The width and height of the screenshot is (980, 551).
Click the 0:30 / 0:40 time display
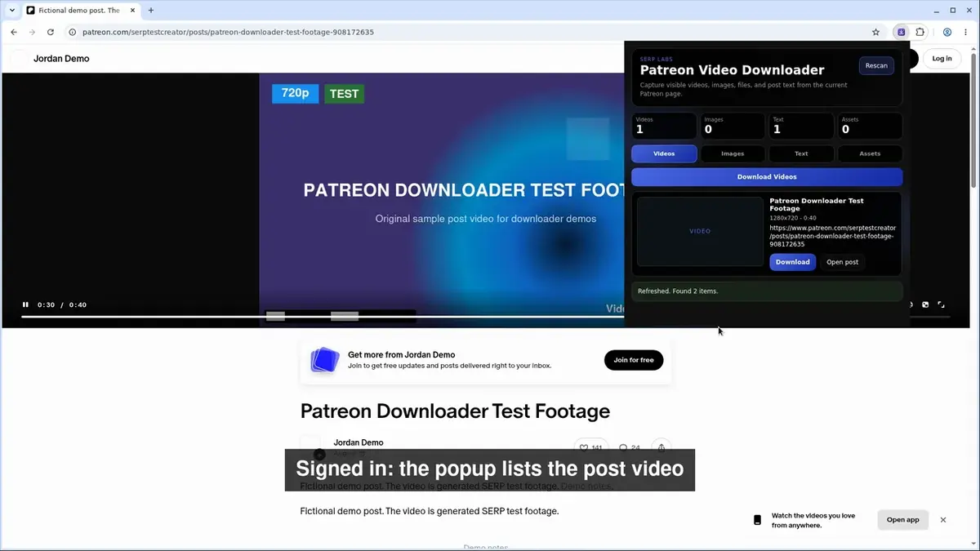coord(62,305)
